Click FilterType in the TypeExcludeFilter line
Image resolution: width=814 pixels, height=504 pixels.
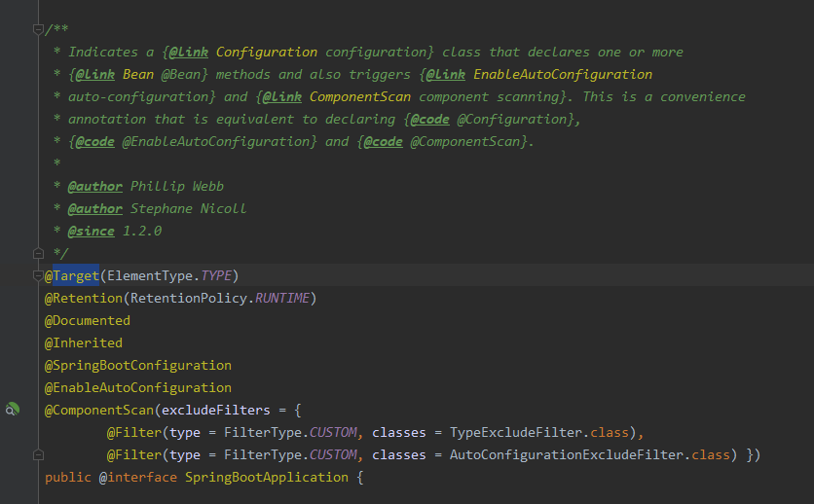[263, 432]
